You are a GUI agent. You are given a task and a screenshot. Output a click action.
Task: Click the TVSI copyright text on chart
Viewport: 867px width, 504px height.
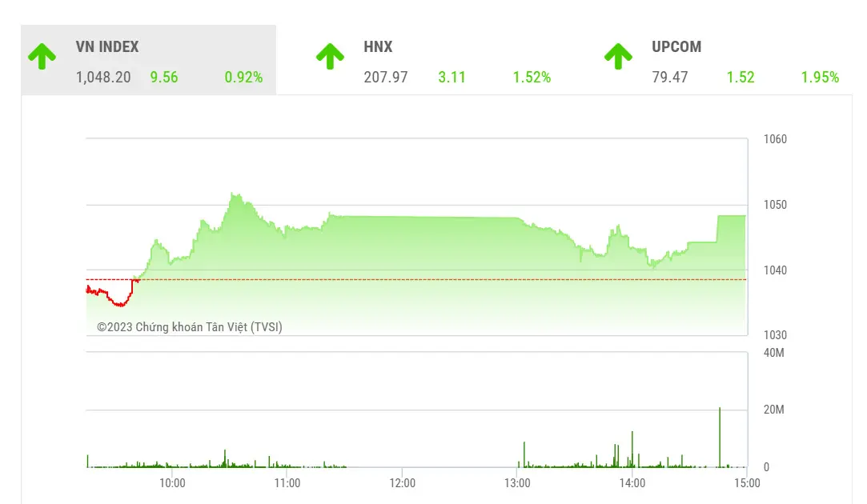190,326
